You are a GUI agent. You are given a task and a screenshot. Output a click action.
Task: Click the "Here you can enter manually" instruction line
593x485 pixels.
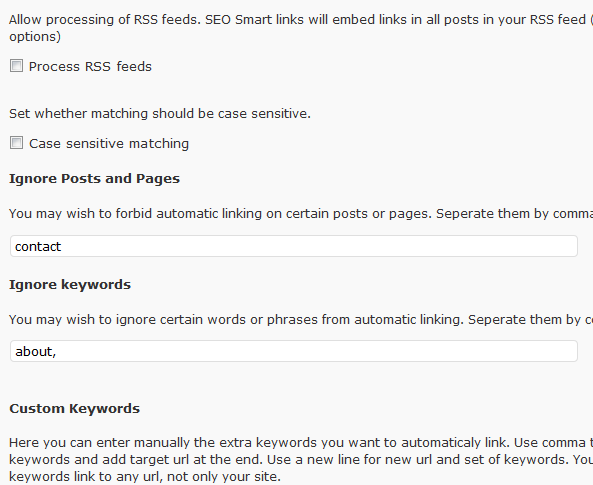click(301, 443)
